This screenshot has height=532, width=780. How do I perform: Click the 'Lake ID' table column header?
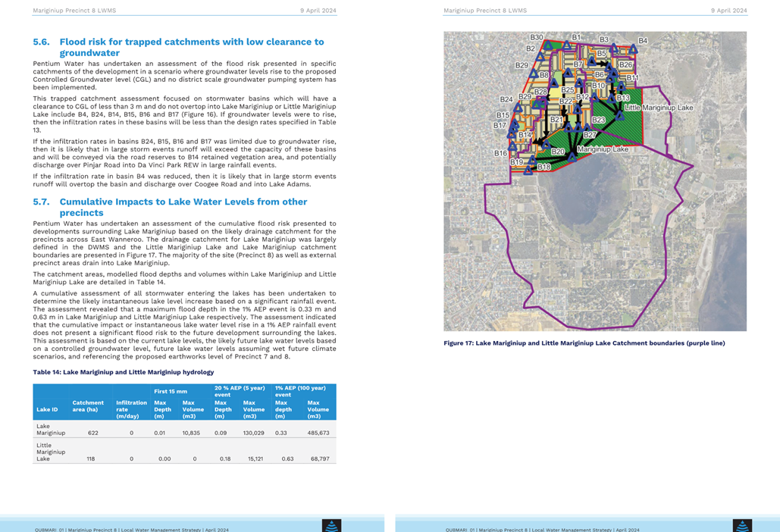tap(47, 410)
